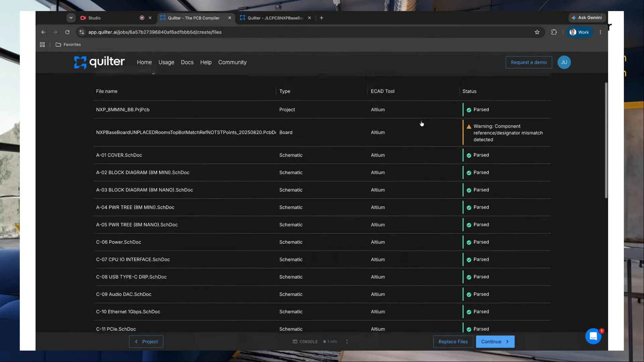Open the Help menu
Screen dimensions: 644x362
click(206, 62)
